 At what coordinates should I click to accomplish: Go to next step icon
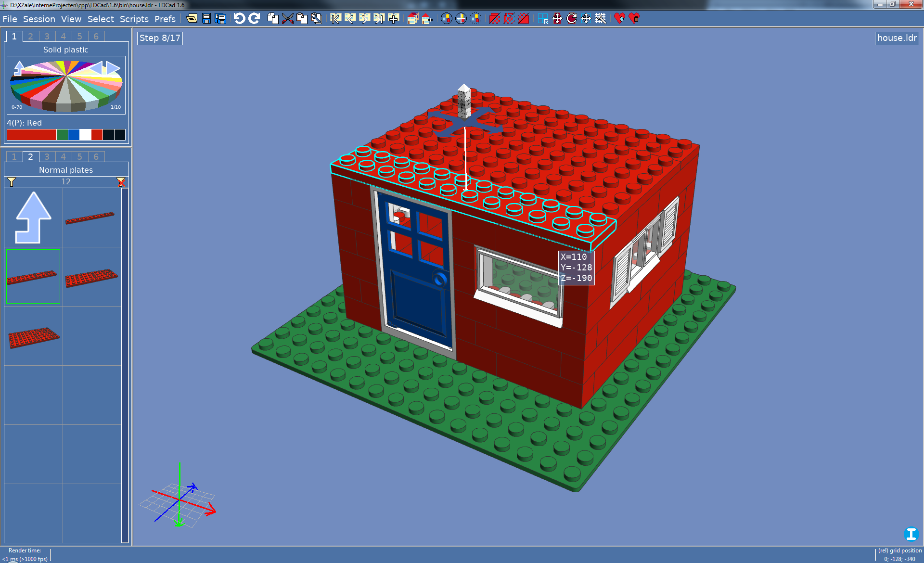(364, 19)
